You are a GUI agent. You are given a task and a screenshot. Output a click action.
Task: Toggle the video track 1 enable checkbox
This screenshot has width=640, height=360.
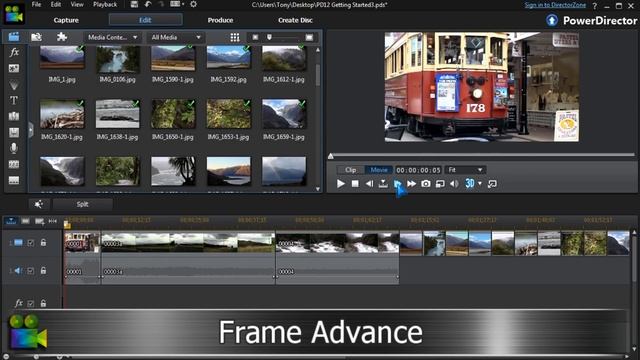coord(31,243)
